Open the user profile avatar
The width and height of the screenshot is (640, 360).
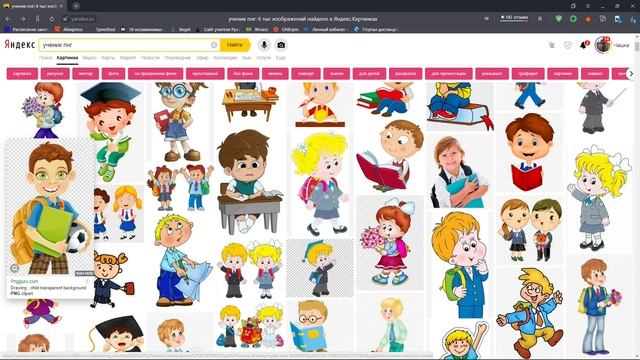point(602,45)
